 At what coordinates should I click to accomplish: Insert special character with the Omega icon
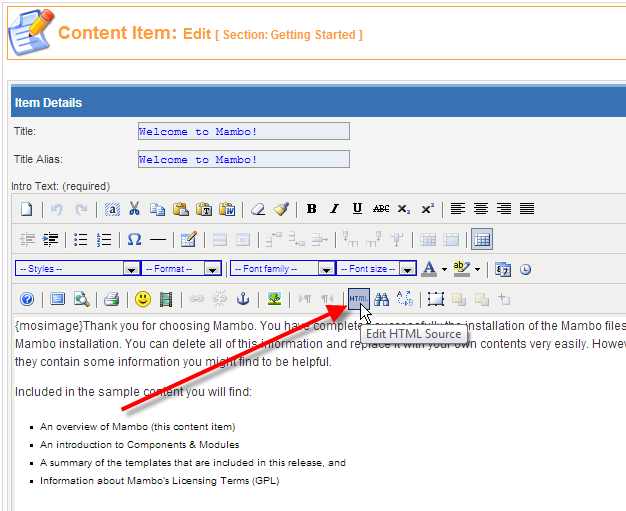134,239
